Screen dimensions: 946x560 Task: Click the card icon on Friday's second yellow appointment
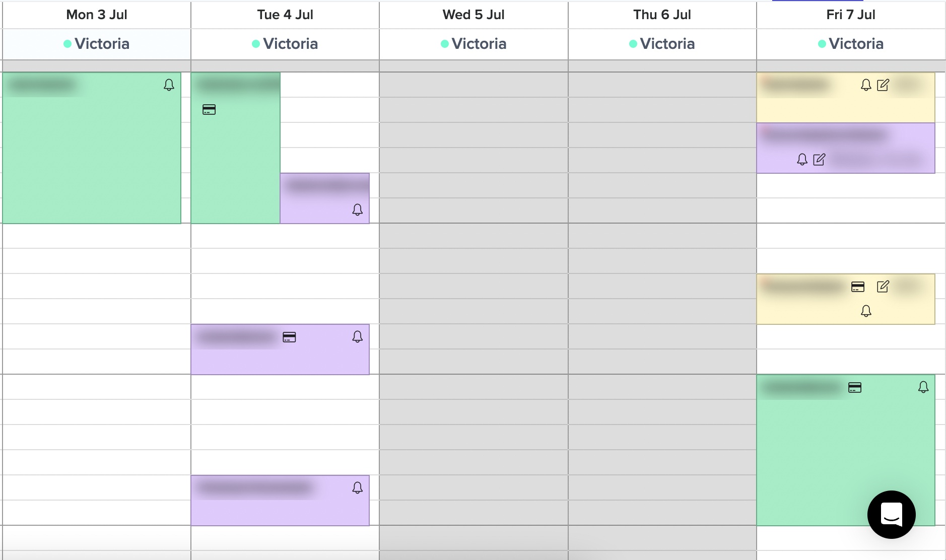click(858, 287)
